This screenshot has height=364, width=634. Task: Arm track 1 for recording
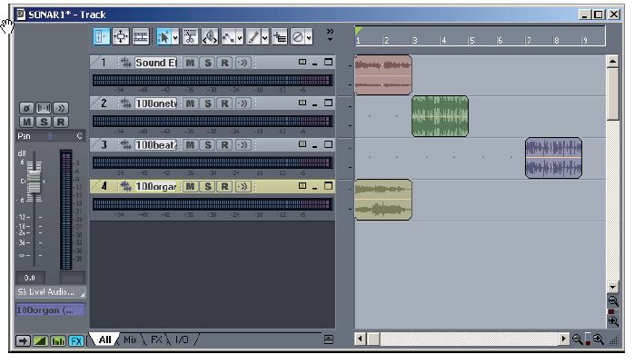(225, 63)
